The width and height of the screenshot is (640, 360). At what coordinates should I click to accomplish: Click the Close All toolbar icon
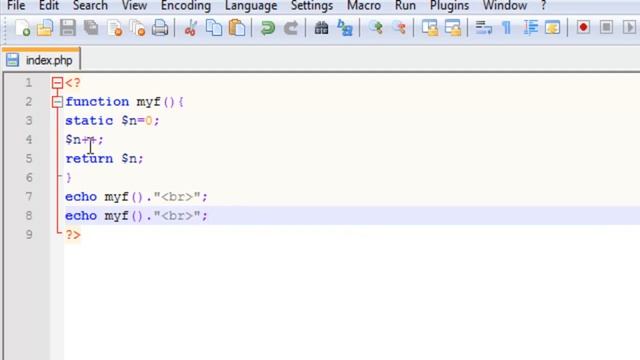click(x=137, y=28)
